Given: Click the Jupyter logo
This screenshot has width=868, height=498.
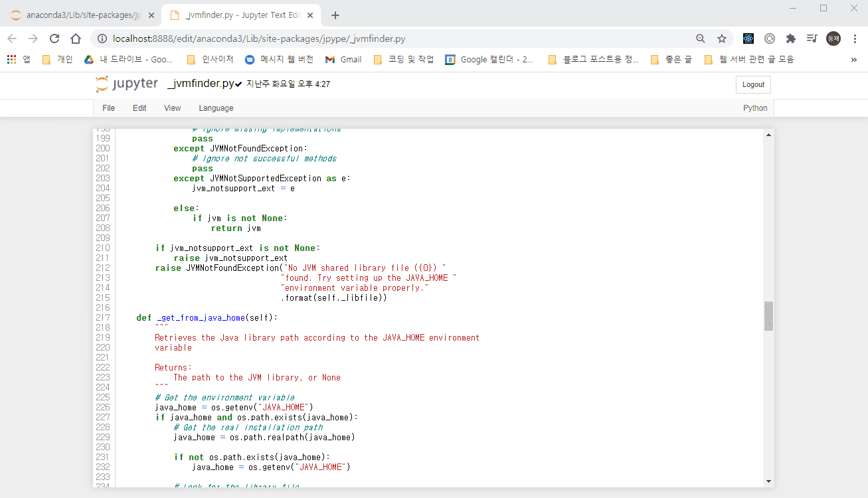Looking at the screenshot, I should (x=127, y=84).
